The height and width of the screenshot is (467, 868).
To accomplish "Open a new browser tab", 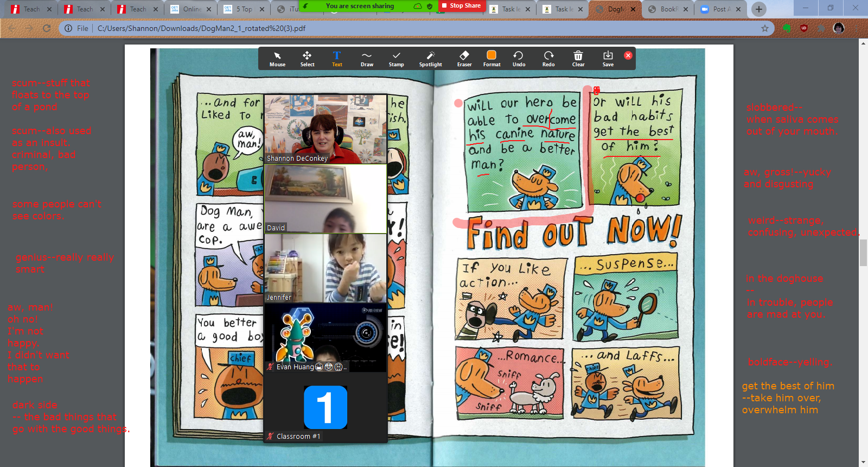I will (x=759, y=9).
